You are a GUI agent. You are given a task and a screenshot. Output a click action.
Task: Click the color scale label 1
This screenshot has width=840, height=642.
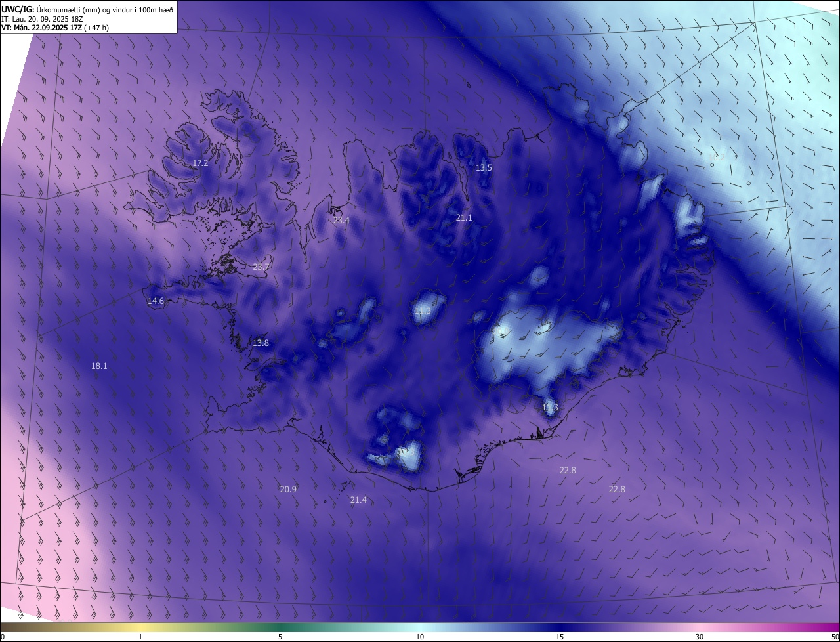pyautogui.click(x=140, y=637)
